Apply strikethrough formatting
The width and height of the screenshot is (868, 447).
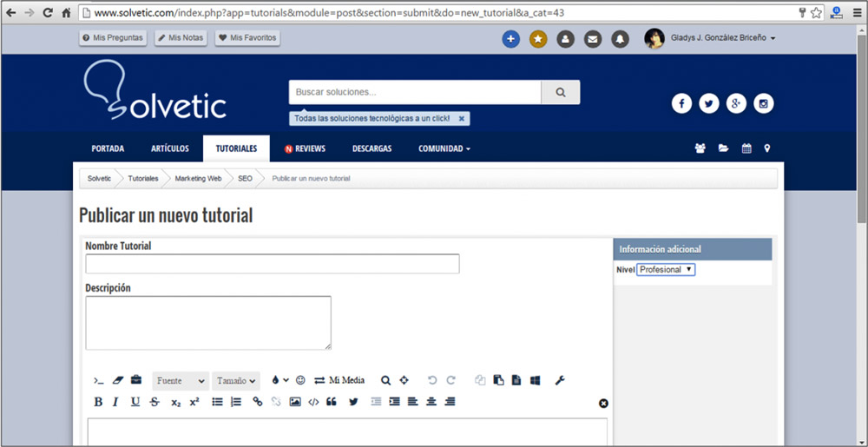(x=155, y=402)
